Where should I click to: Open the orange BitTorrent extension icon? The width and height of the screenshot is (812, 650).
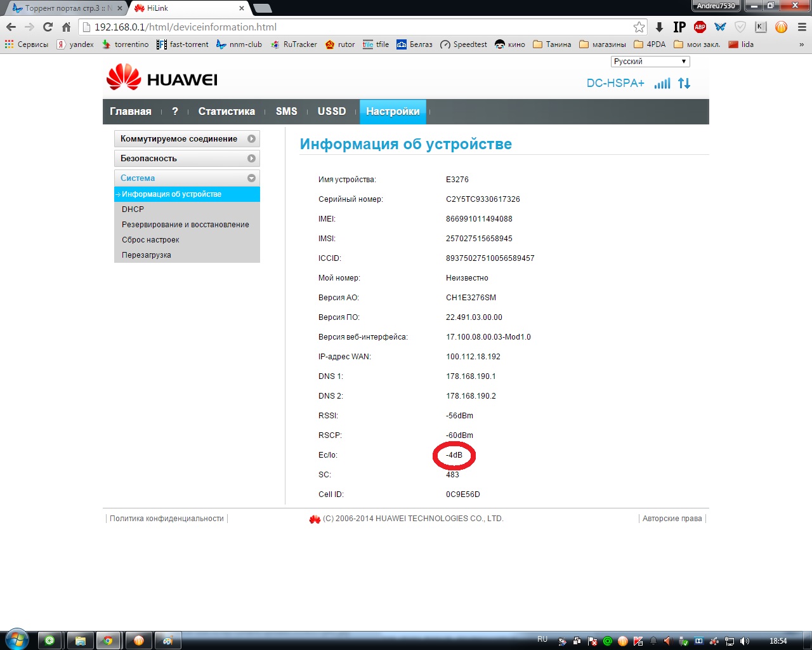[781, 27]
